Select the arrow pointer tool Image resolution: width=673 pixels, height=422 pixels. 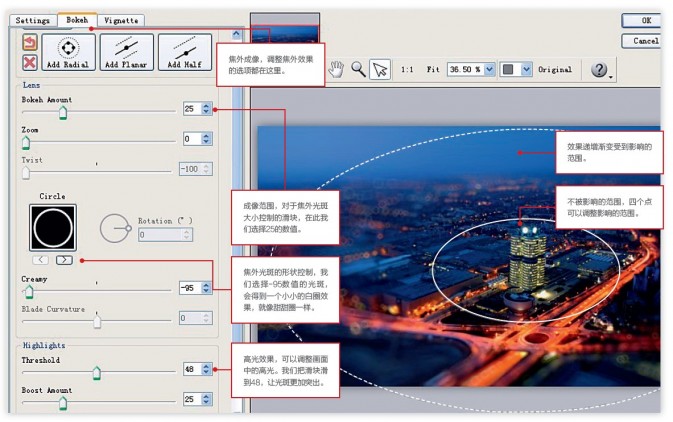[x=380, y=70]
